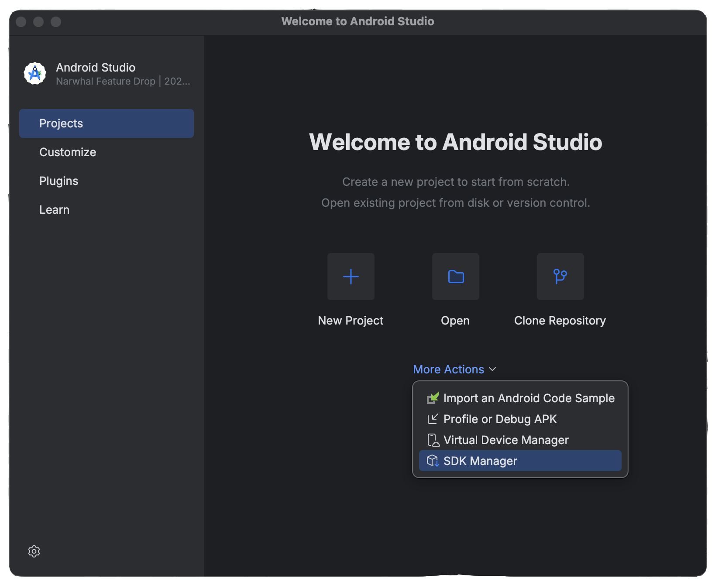Click the Welcome to Android Studio heading
715x588 pixels.
point(456,142)
